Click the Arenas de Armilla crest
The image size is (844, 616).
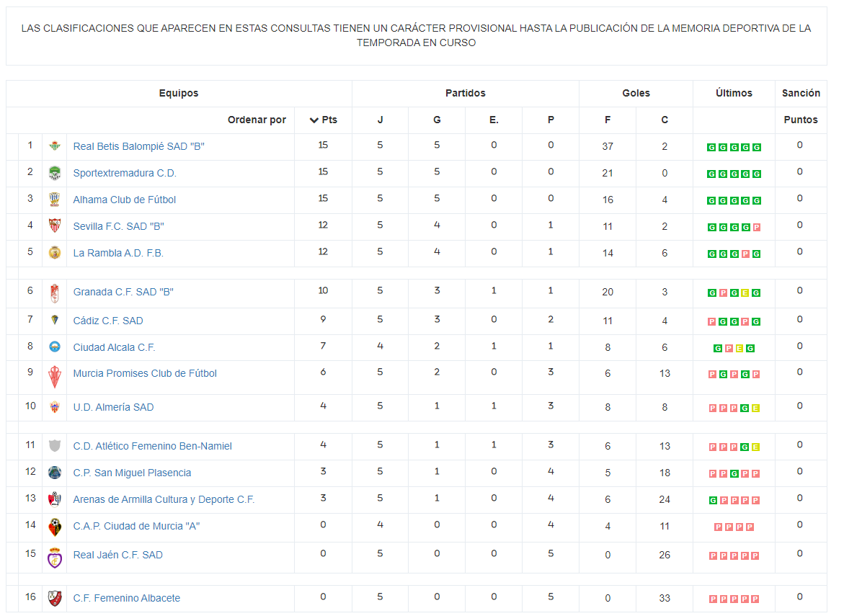coord(54,499)
